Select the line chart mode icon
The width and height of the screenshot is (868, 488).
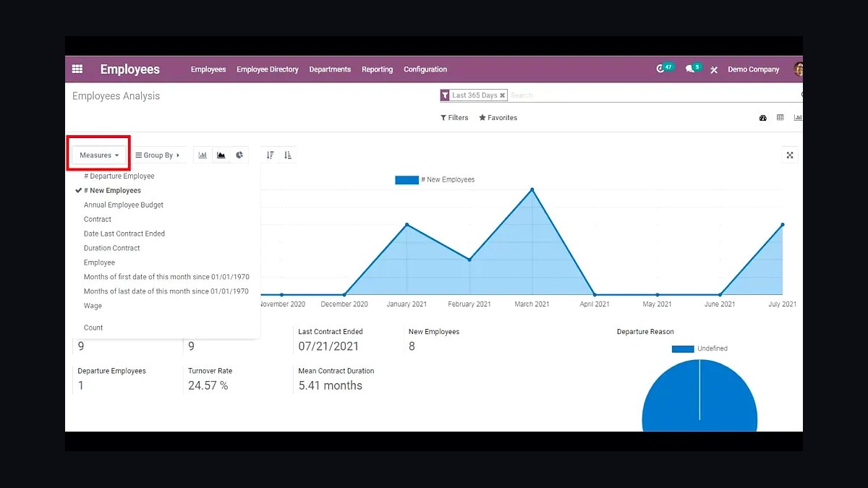[x=221, y=155]
